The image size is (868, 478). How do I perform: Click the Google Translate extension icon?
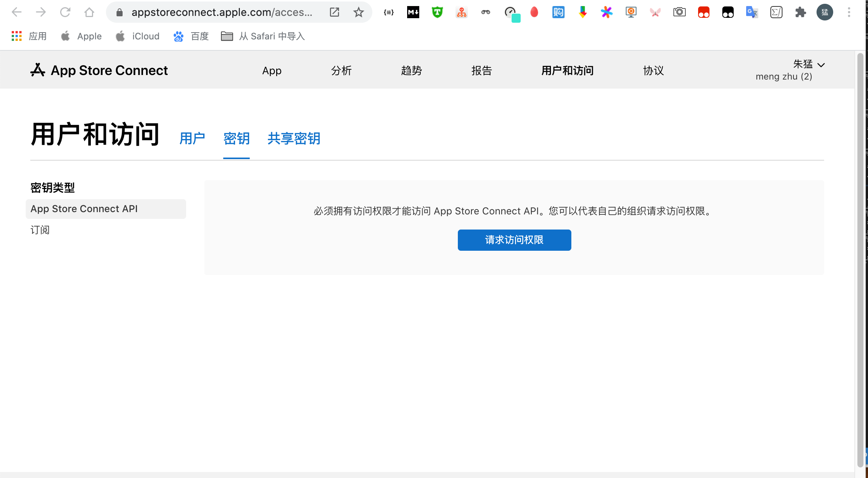(751, 12)
